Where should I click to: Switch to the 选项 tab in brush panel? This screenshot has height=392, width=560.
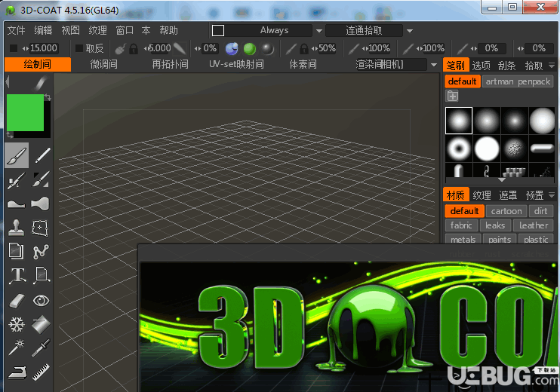pyautogui.click(x=481, y=66)
